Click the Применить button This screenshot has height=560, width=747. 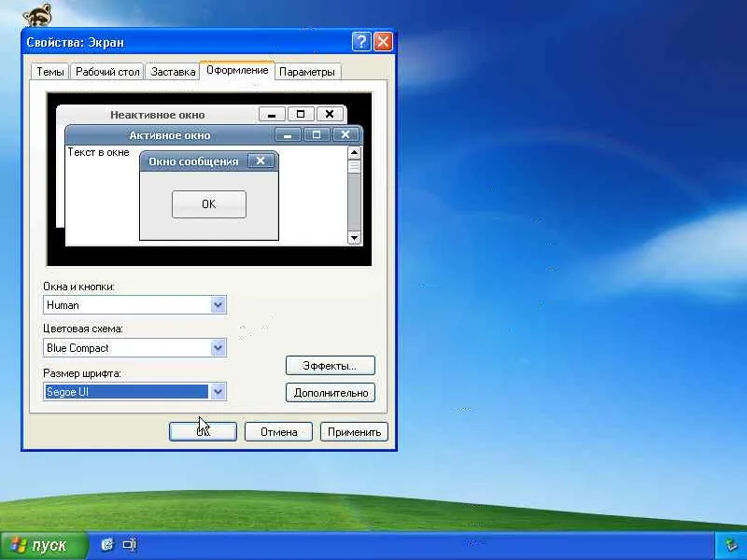pyautogui.click(x=354, y=432)
